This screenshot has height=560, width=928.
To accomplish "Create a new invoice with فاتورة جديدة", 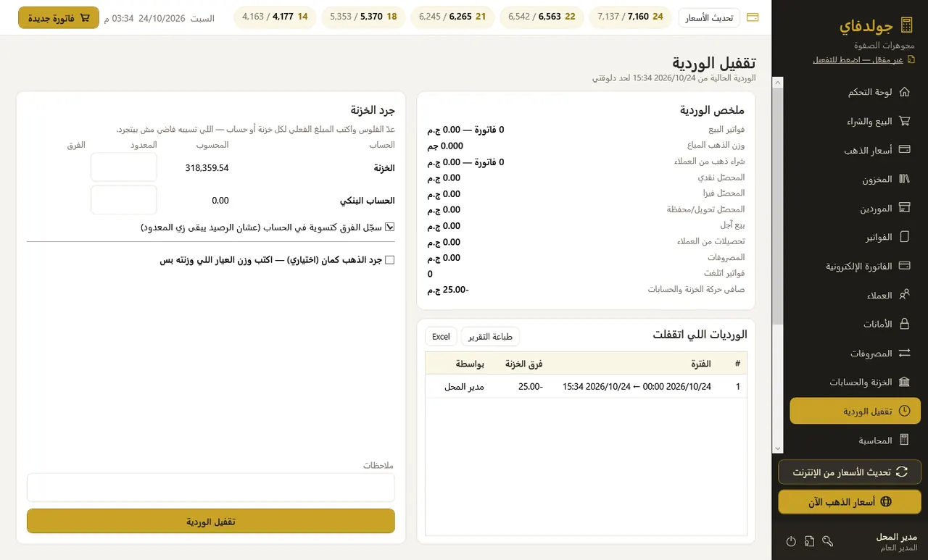I will coord(59,17).
